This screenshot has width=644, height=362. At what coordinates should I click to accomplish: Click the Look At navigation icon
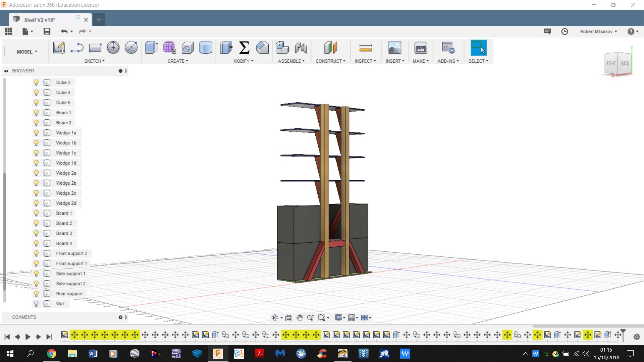click(x=289, y=317)
